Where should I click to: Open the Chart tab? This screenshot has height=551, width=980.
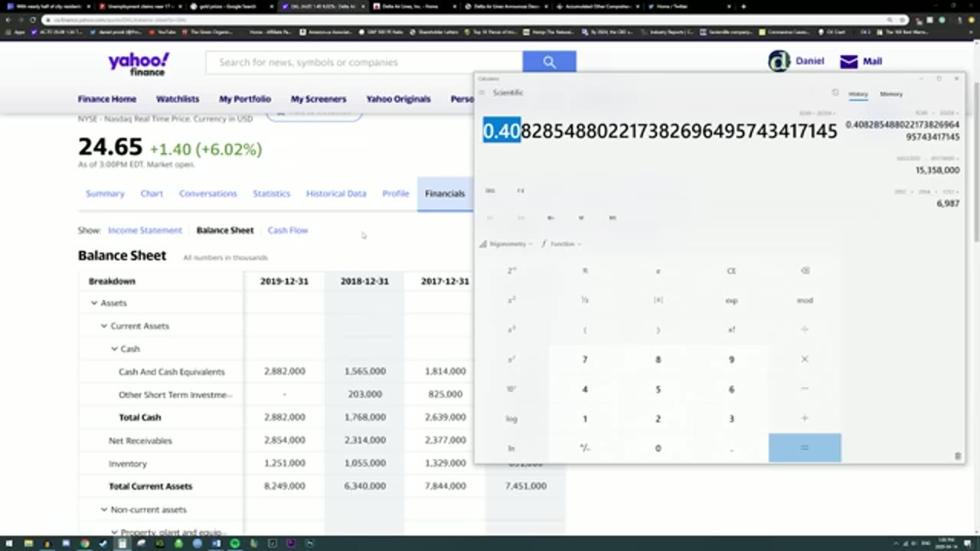[152, 194]
